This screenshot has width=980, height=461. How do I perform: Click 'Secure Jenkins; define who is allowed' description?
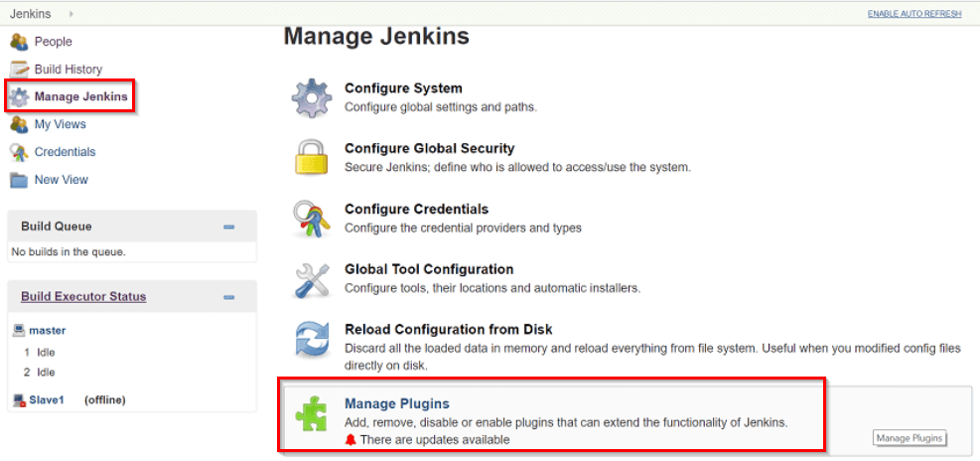517,168
